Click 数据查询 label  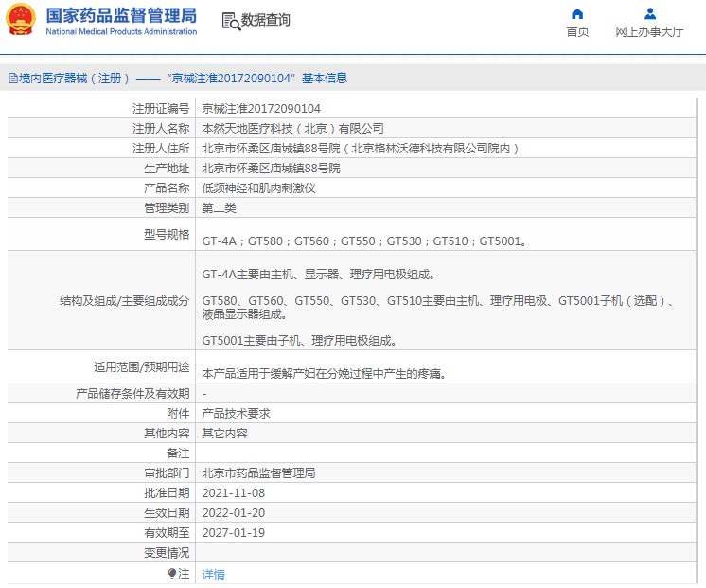266,20
